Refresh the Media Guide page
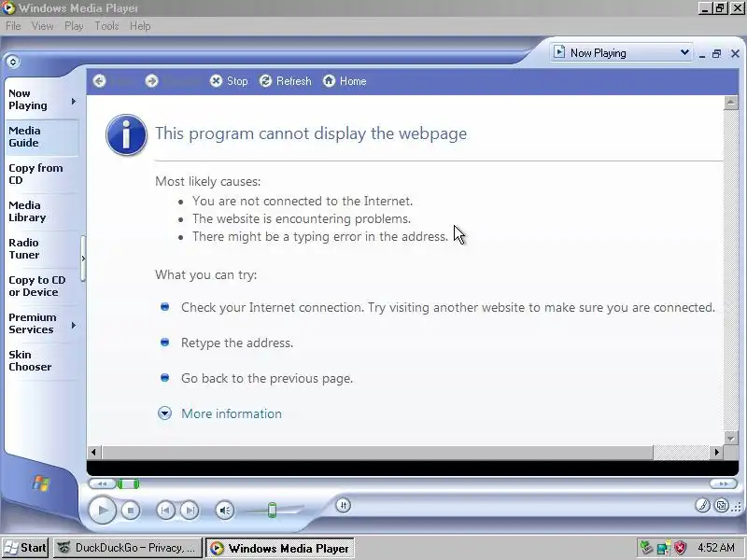This screenshot has width=747, height=560. (286, 81)
